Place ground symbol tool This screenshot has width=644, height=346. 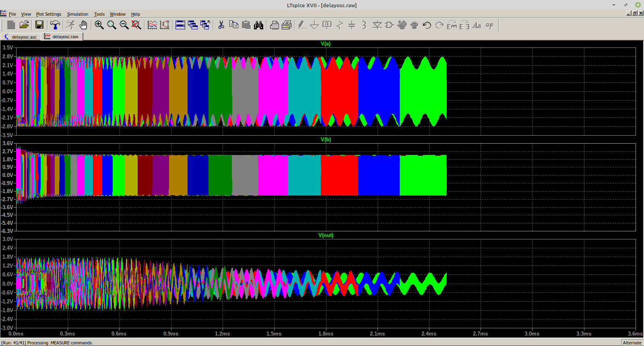pyautogui.click(x=315, y=25)
